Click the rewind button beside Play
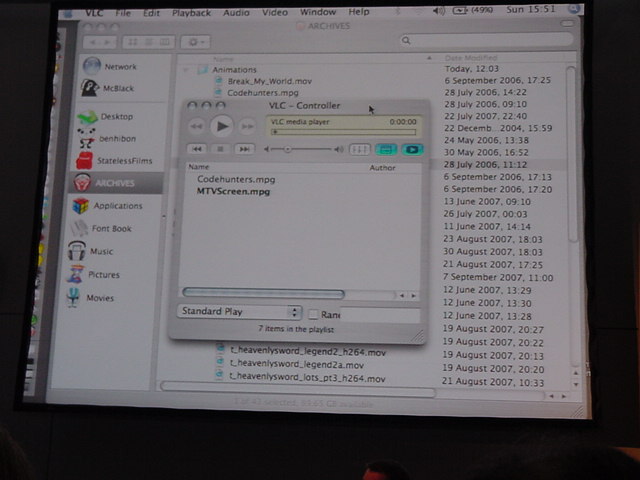Viewport: 640px width, 480px height. [197, 126]
